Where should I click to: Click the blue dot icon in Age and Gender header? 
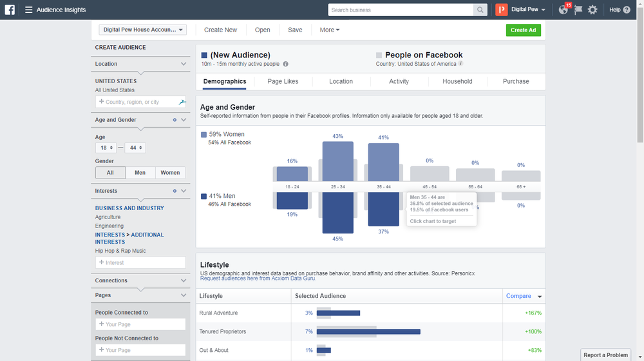(175, 120)
